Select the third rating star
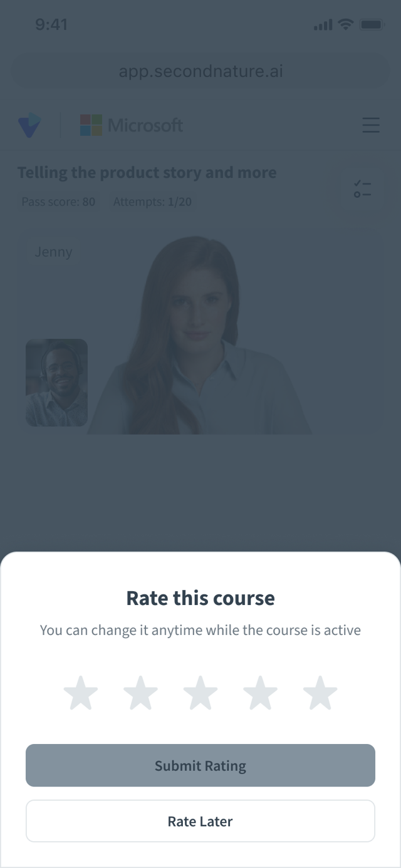Image resolution: width=401 pixels, height=868 pixels. click(x=200, y=693)
